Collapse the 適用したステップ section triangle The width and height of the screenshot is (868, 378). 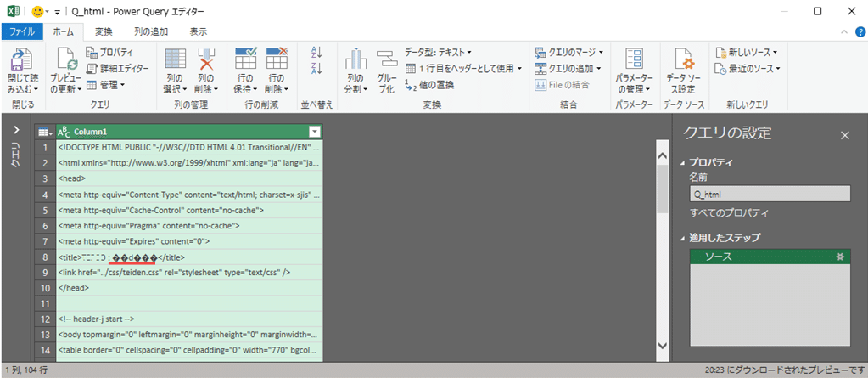(x=681, y=239)
